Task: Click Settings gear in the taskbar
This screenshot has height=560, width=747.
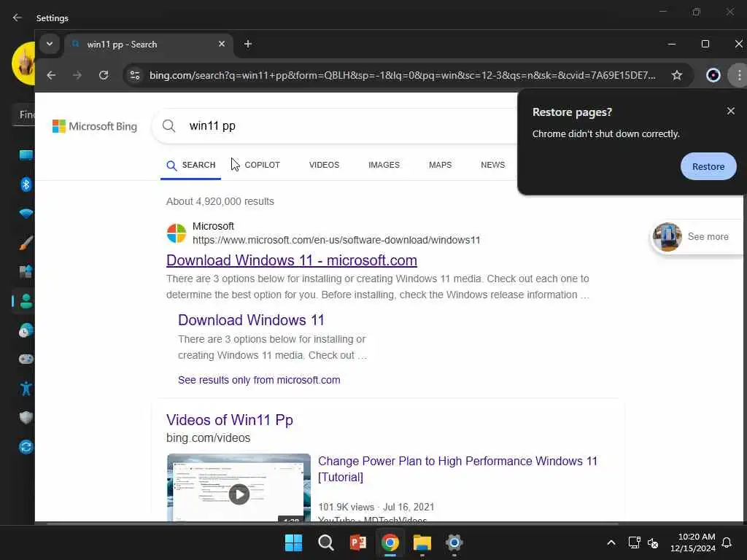Action: [454, 542]
